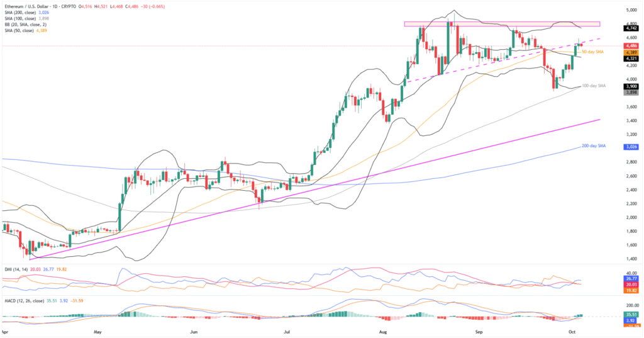Click the gray 3,898 price axis tag
Image resolution: width=644 pixels, height=338 pixels.
[x=631, y=92]
